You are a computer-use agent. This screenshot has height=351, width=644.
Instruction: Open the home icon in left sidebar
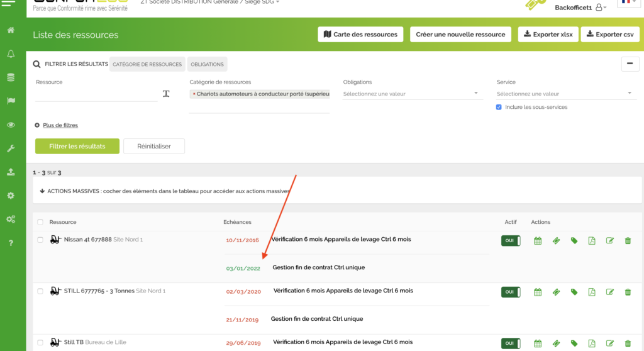coord(11,30)
